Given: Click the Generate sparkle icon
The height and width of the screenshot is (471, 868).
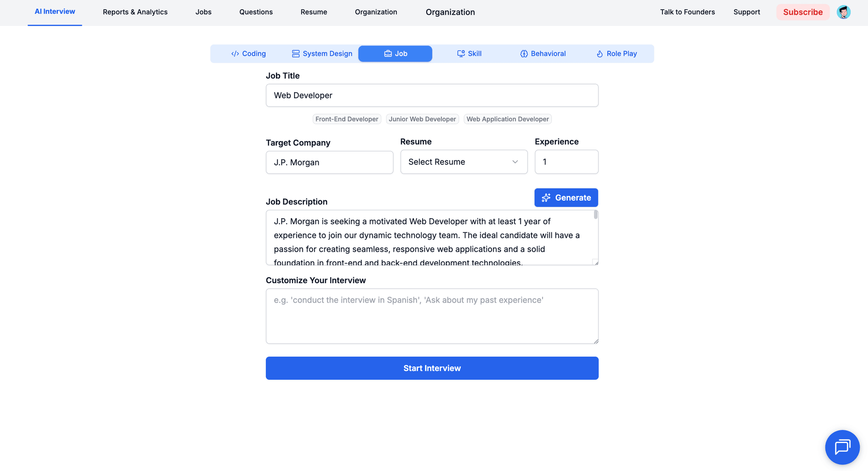Looking at the screenshot, I should [546, 198].
